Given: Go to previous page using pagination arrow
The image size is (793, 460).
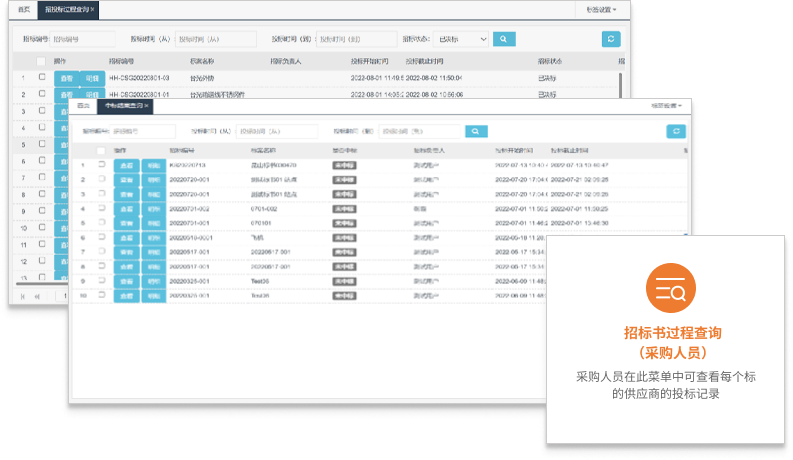Looking at the screenshot, I should point(39,297).
